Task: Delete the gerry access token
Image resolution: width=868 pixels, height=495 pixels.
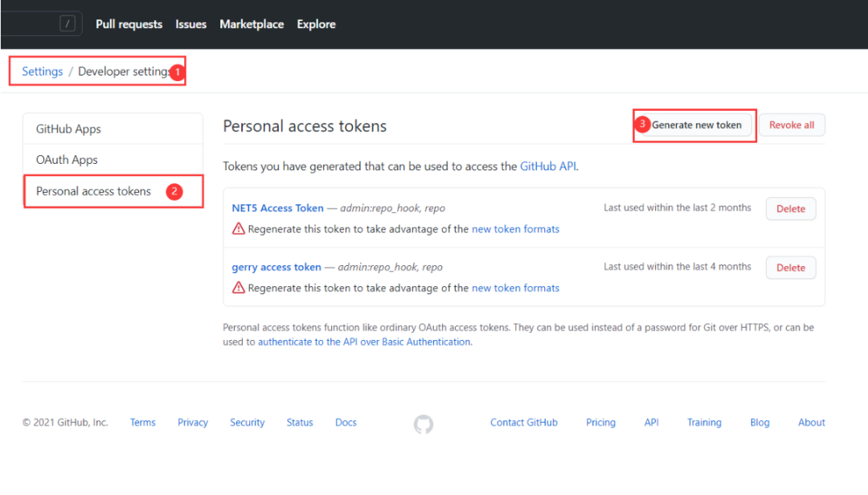Action: click(x=791, y=268)
